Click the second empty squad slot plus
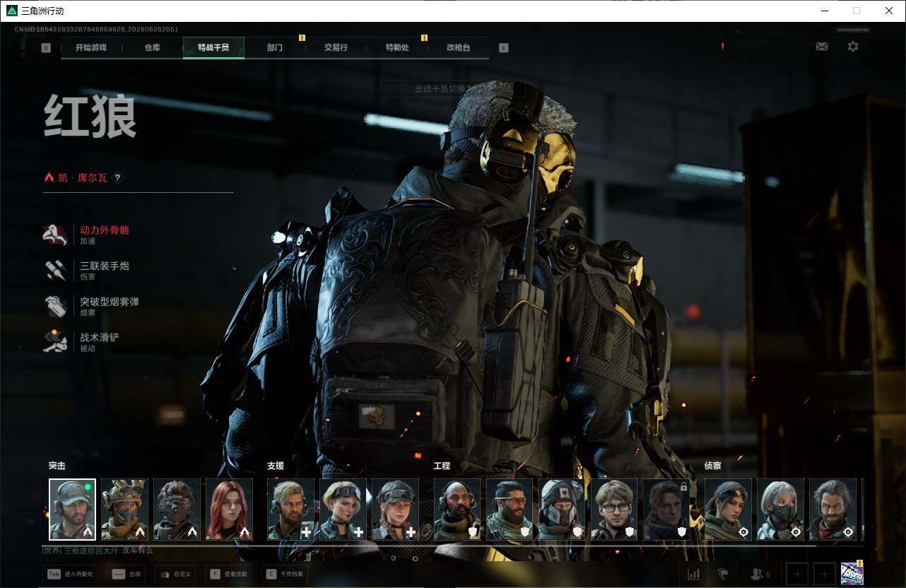This screenshot has width=906, height=588. 824,574
